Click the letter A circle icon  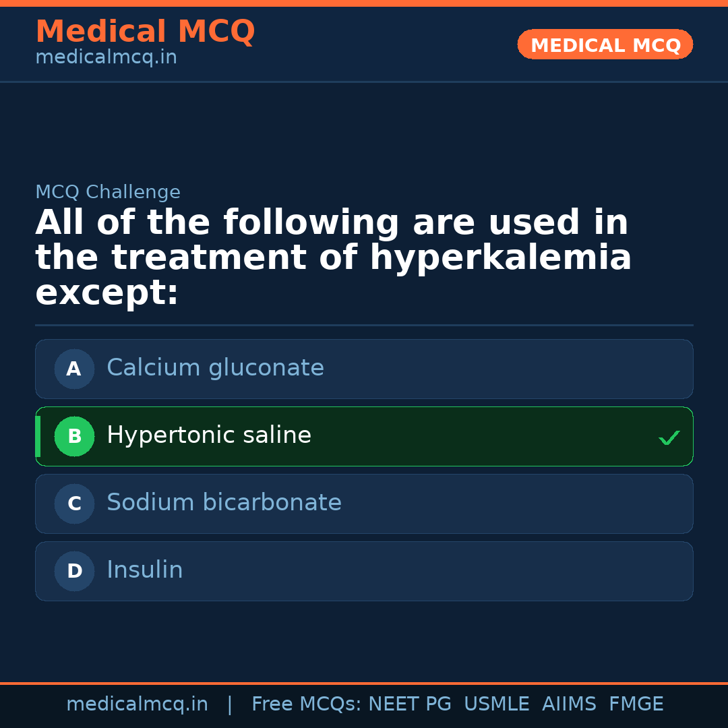74,369
